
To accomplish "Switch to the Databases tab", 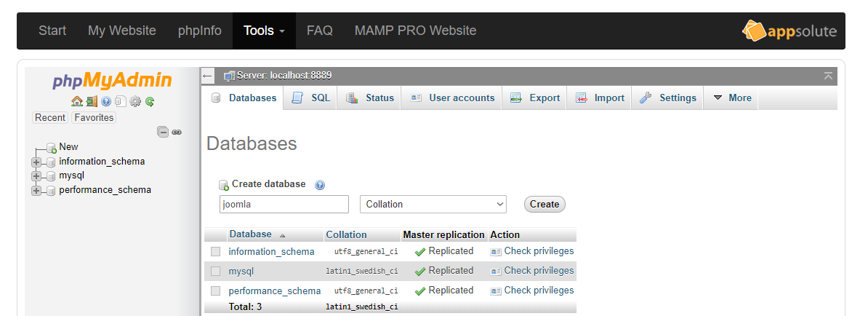I will [x=244, y=98].
